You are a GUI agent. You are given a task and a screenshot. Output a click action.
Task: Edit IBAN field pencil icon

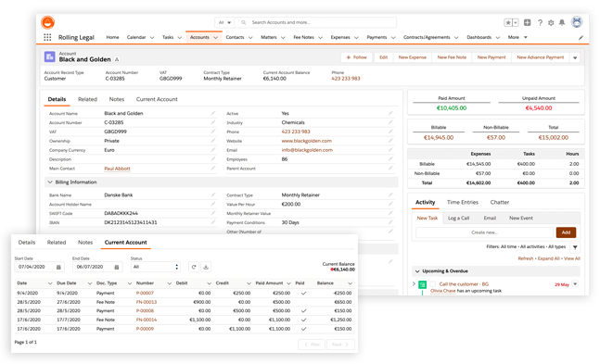tap(213, 222)
